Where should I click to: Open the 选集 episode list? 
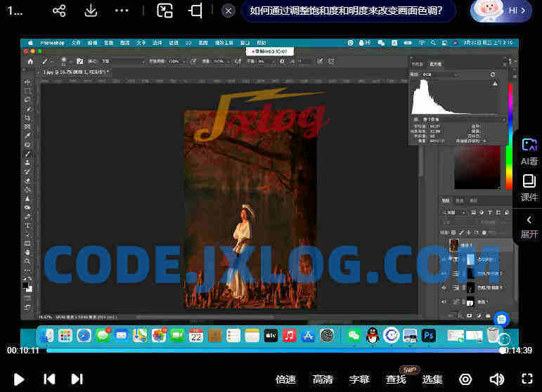(432, 379)
